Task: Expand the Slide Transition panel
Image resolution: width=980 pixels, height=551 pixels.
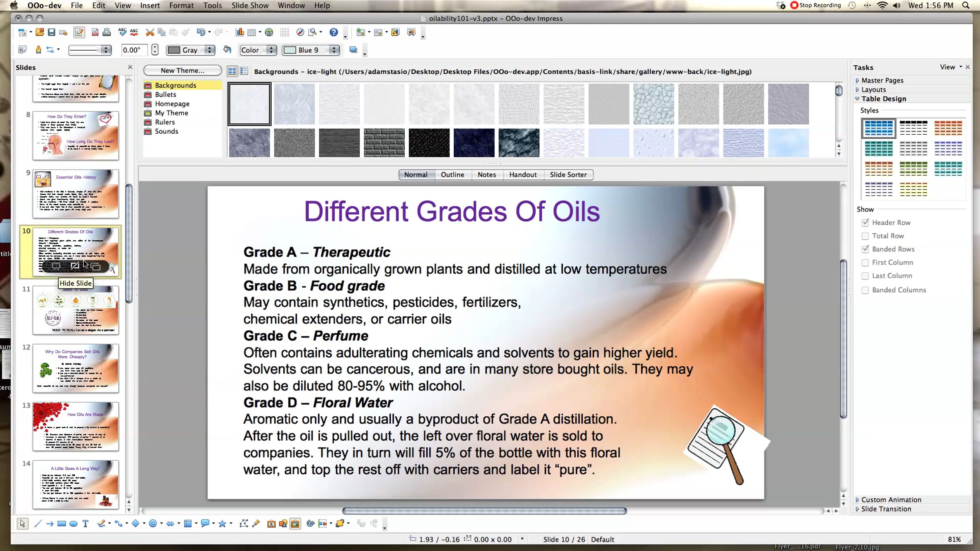Action: (886, 509)
